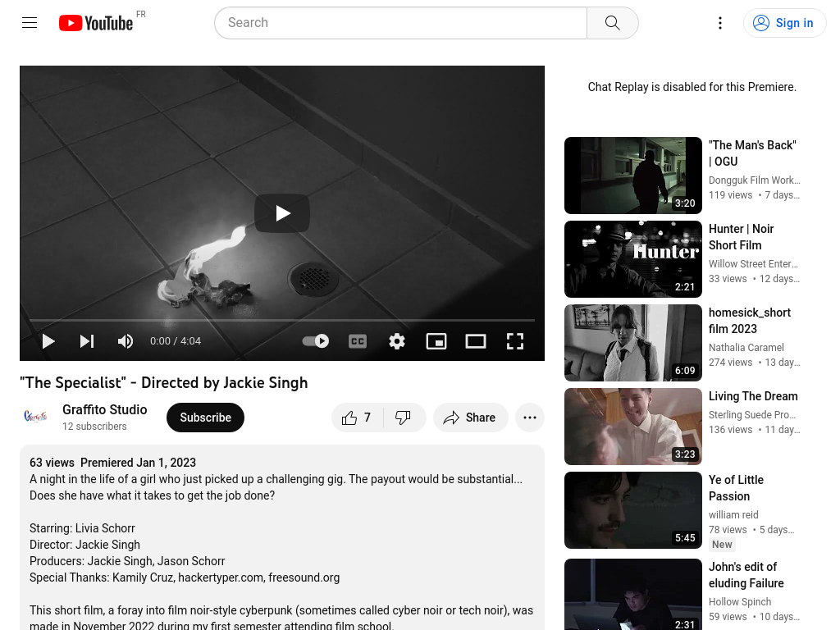Open the hamburger guide menu

pyautogui.click(x=30, y=22)
